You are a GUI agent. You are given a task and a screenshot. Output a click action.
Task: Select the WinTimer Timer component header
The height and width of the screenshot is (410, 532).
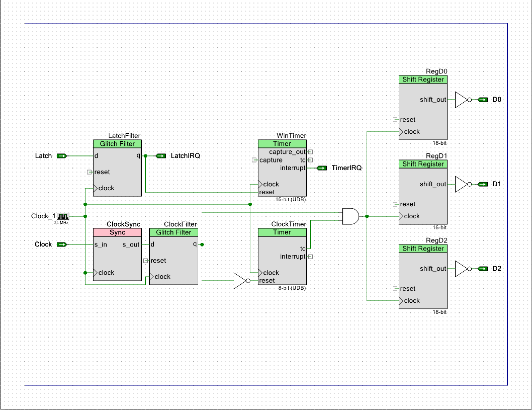pos(282,144)
